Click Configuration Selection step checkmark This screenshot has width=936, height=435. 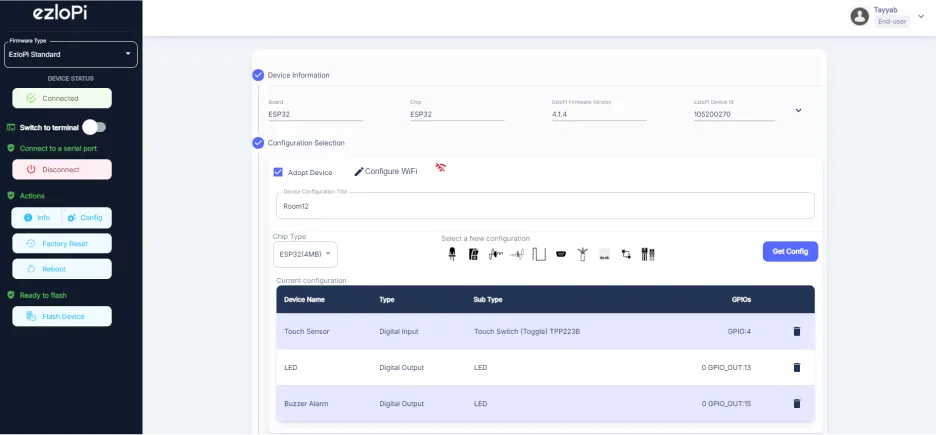click(x=258, y=143)
